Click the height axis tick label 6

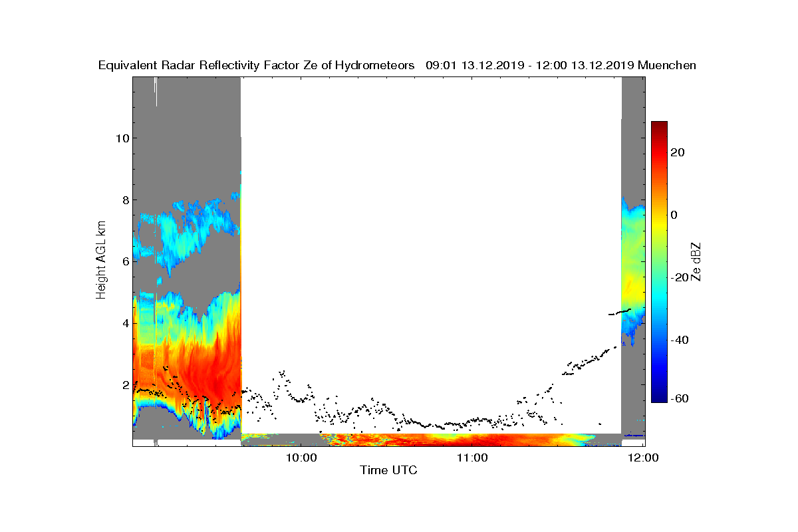(124, 261)
